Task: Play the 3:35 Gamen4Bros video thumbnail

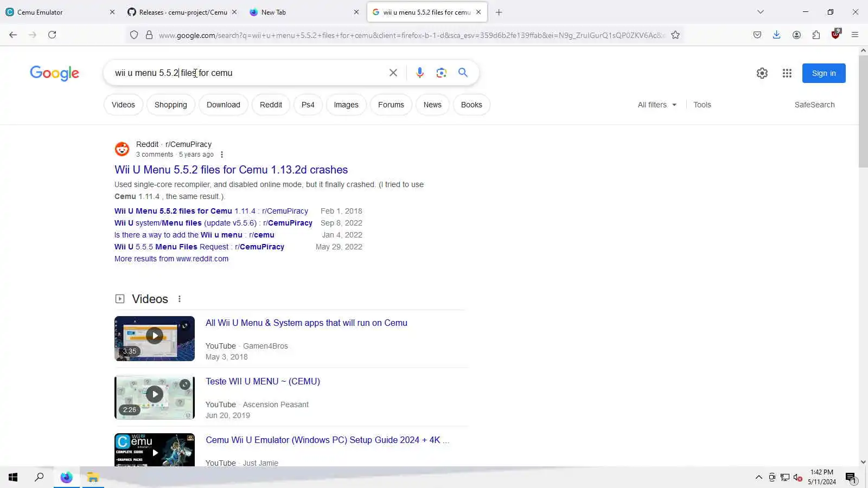Action: click(x=155, y=338)
